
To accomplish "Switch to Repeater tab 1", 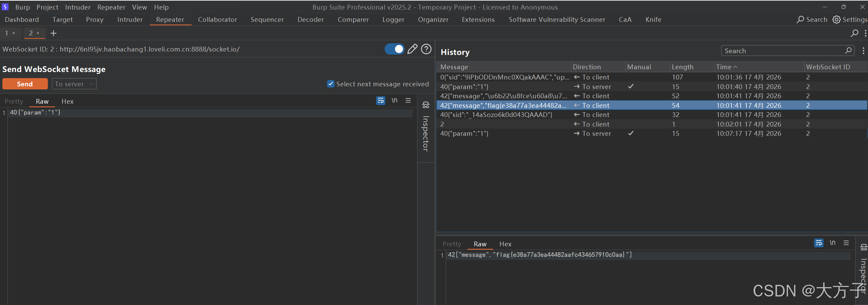I will coord(6,33).
